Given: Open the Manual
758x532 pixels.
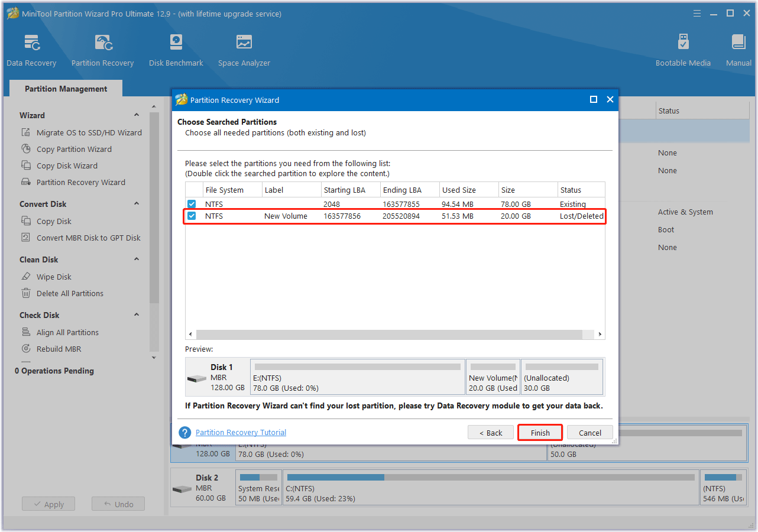Looking at the screenshot, I should (738, 50).
